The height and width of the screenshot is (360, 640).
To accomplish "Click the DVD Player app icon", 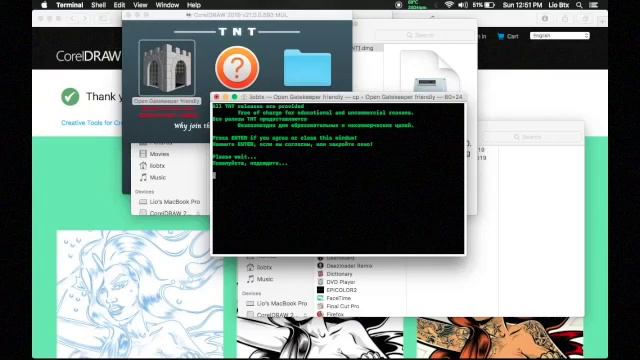I will click(x=320, y=282).
